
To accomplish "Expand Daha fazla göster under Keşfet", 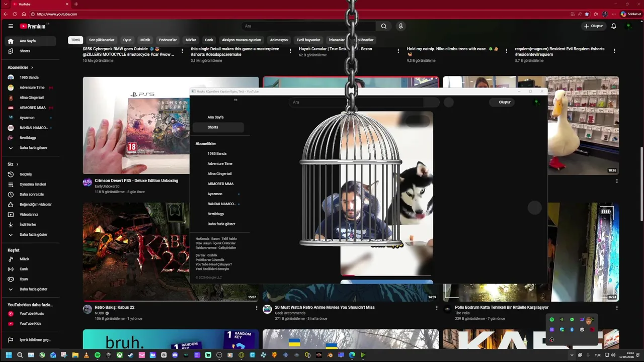I will 30,289.
